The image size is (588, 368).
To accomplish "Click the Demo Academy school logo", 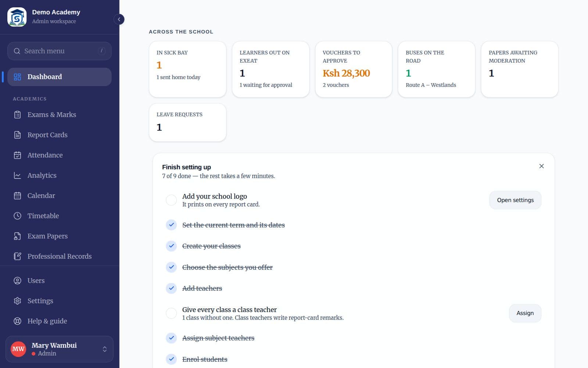I will pyautogui.click(x=17, y=17).
